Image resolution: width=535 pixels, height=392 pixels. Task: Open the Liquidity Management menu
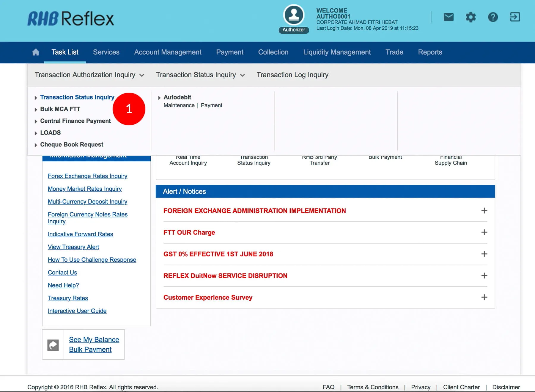(337, 52)
